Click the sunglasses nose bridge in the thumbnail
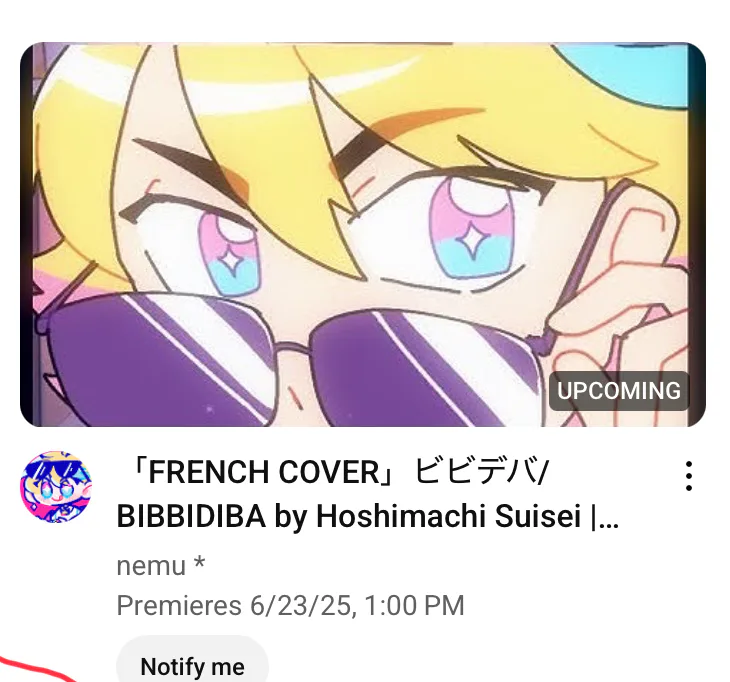This screenshot has width=730, height=682. 292,348
